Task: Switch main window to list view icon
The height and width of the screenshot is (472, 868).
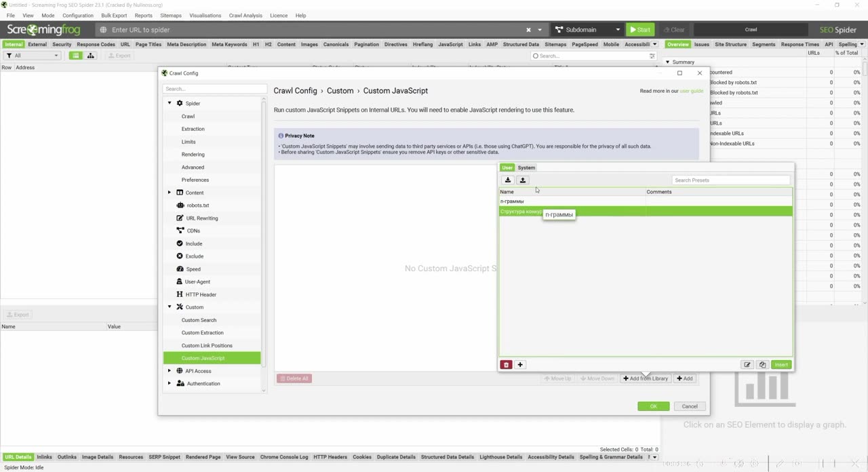Action: coord(76,56)
